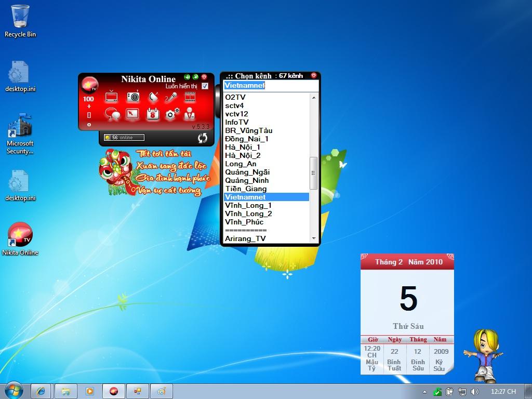
Task: Click the second green diagonal-arrow button
Action: pyautogui.click(x=195, y=77)
